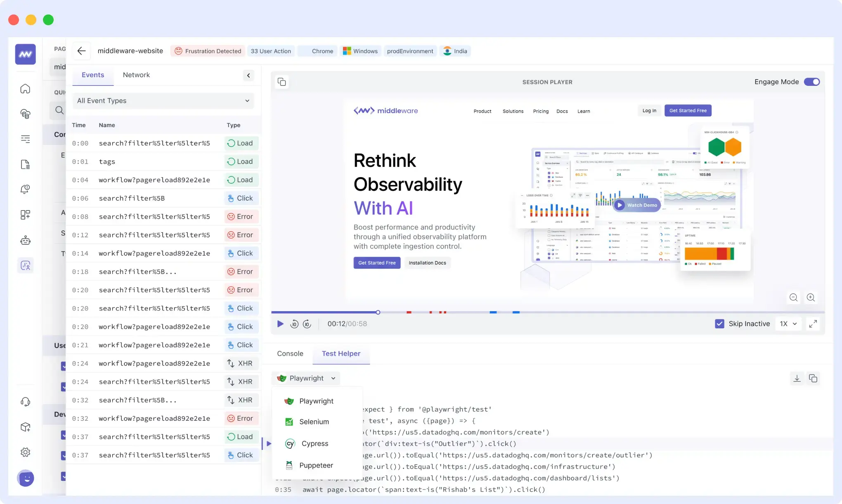Collapse the events panel chevron

pyautogui.click(x=248, y=75)
